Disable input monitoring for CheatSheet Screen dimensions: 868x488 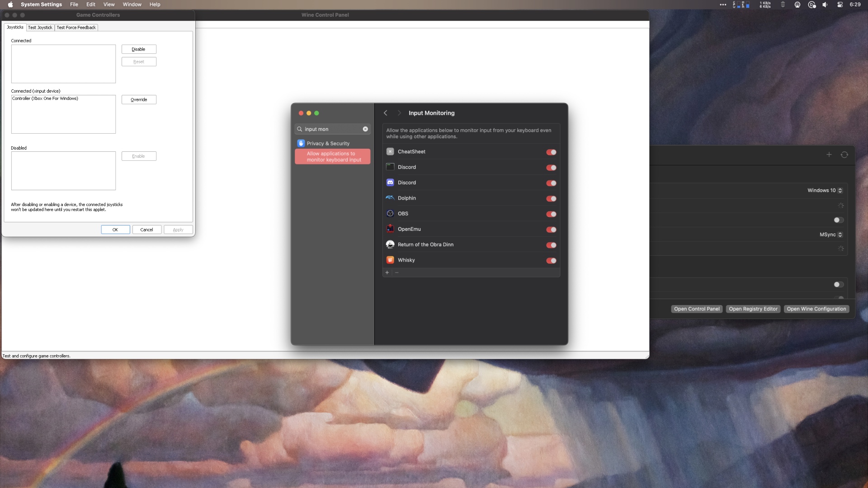(551, 152)
